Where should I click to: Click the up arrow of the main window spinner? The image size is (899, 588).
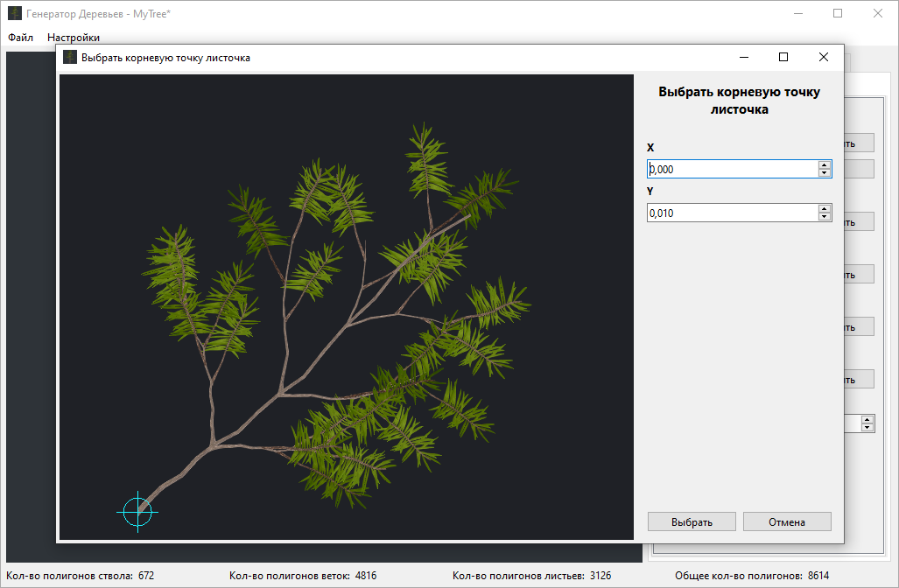pos(867,419)
